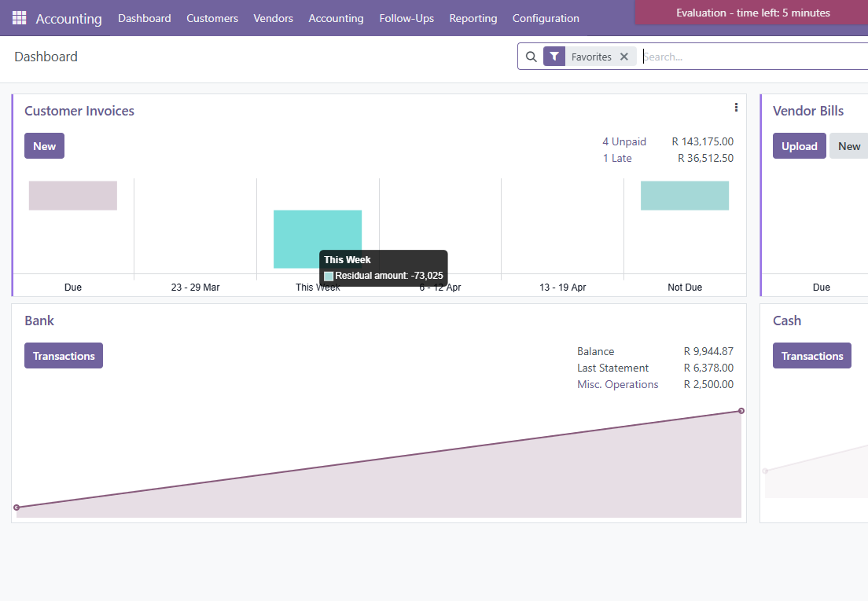Open the Accounting menu item

click(x=336, y=18)
